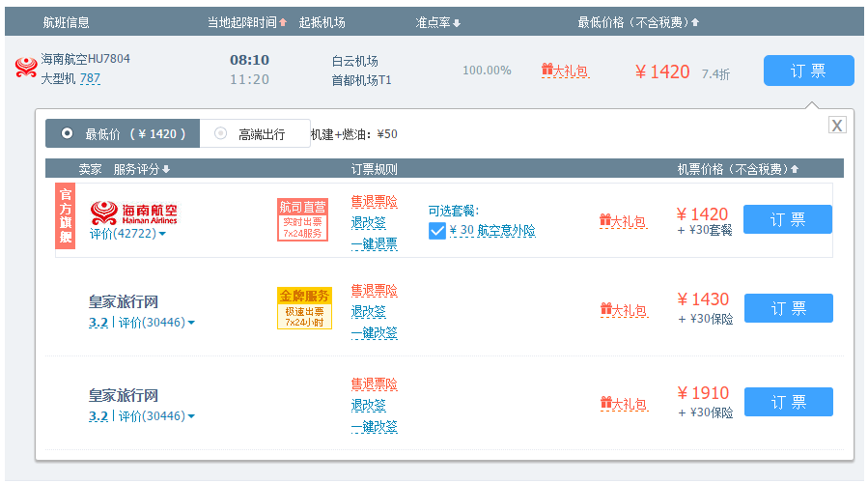Select the 最低价 (¥1420) radio option
868x483 pixels.
coord(123,133)
